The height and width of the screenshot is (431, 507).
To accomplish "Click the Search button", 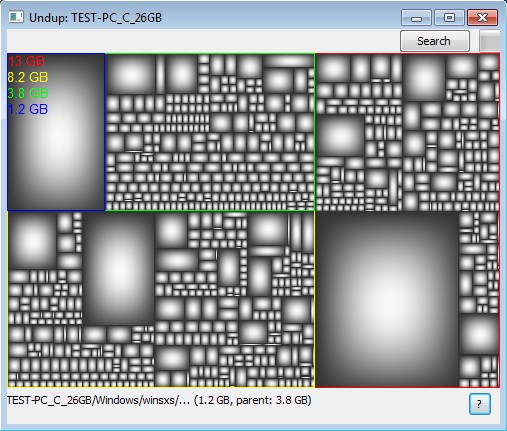I will [x=435, y=41].
